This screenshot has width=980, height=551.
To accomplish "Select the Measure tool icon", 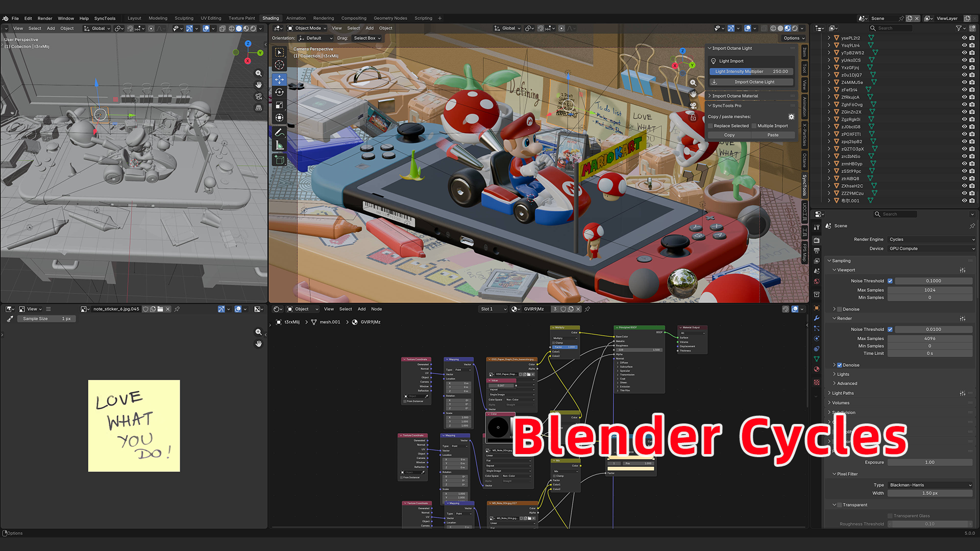I will click(x=279, y=145).
